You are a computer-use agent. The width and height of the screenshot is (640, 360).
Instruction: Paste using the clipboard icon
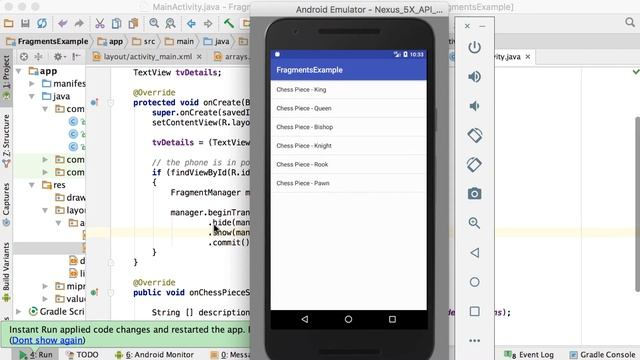pyautogui.click(x=133, y=24)
